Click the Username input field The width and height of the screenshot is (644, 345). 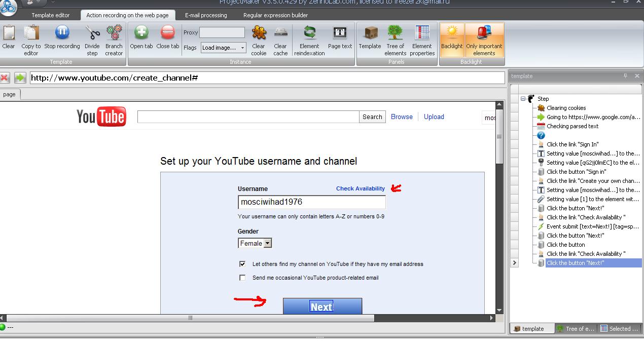312,202
